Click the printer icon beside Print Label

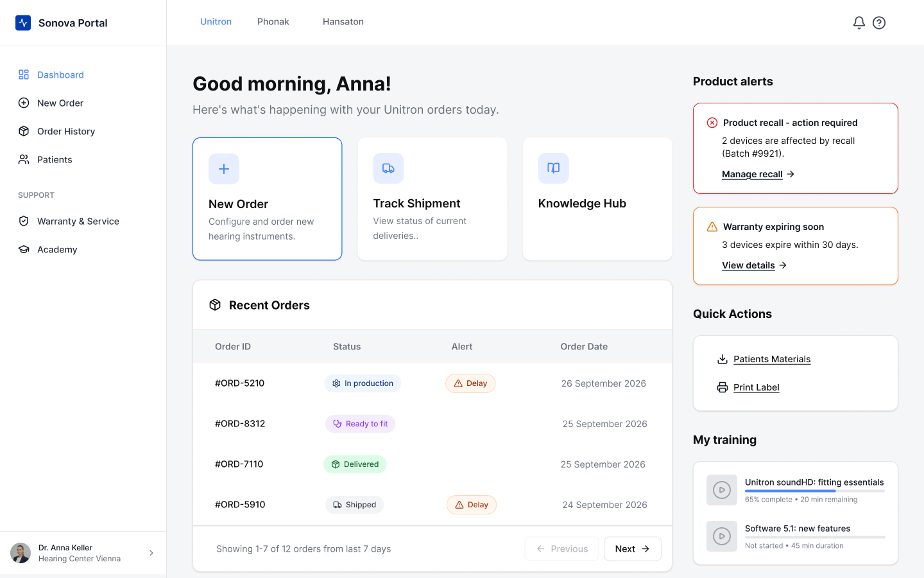723,387
